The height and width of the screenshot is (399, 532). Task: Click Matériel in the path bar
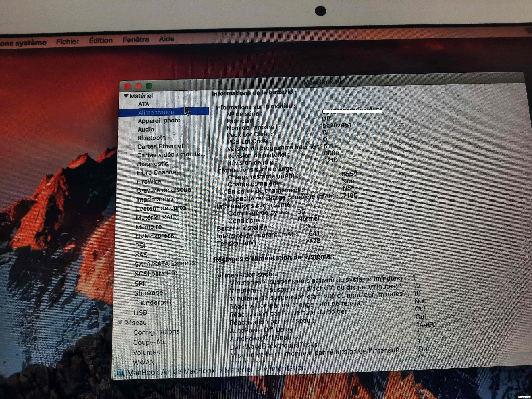[239, 370]
